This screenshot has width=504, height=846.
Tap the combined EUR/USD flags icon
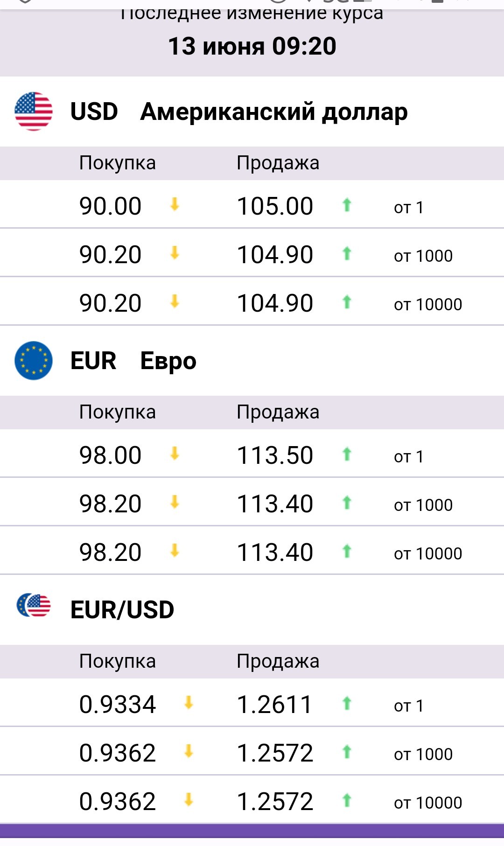click(34, 605)
